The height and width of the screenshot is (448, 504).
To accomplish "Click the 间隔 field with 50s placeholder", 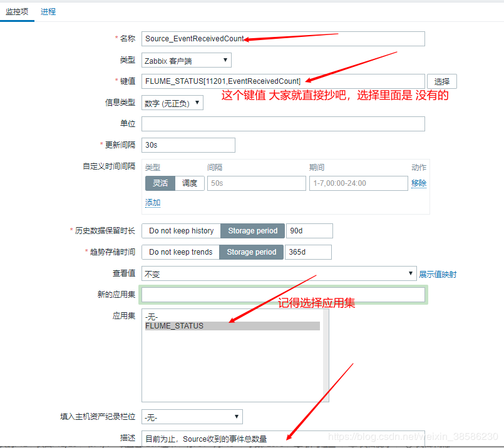I will click(x=257, y=183).
